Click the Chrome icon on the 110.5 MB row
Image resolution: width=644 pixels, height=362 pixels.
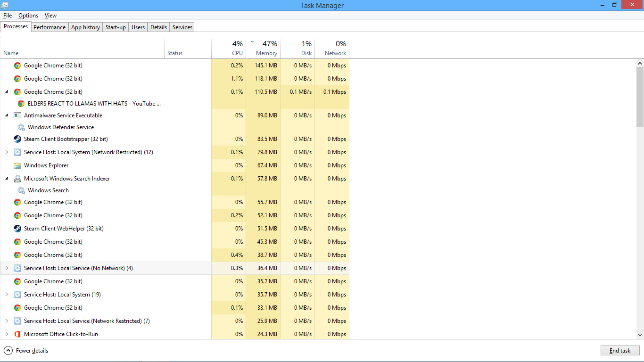(17, 92)
